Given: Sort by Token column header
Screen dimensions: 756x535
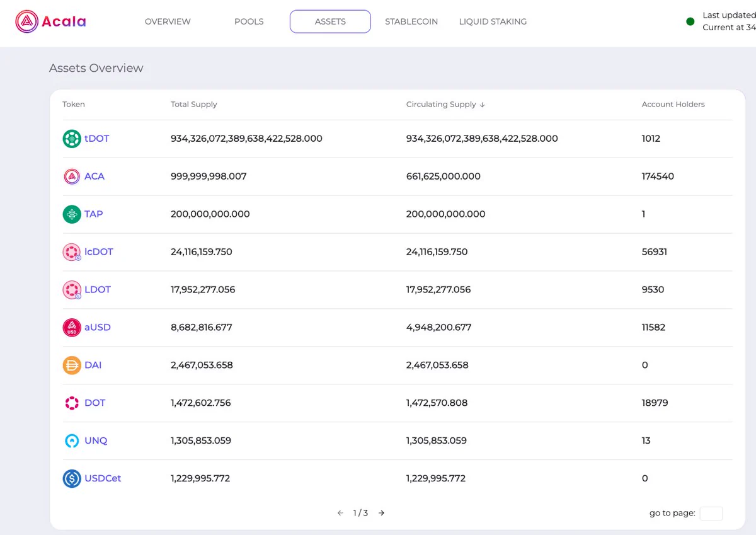Looking at the screenshot, I should click(74, 105).
